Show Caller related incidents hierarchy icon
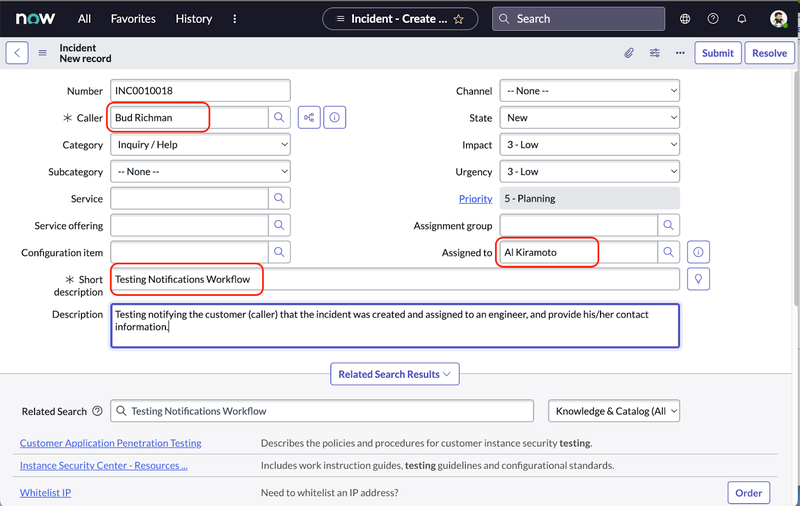Image resolution: width=800 pixels, height=506 pixels. coord(309,118)
